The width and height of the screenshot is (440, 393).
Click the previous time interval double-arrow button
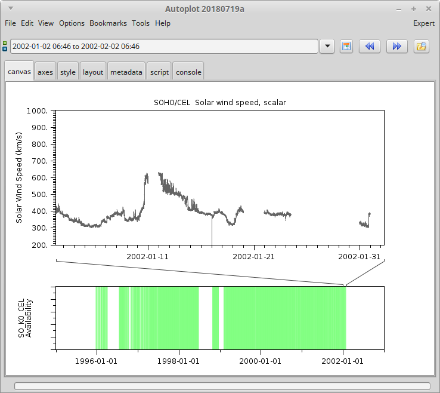tap(370, 46)
